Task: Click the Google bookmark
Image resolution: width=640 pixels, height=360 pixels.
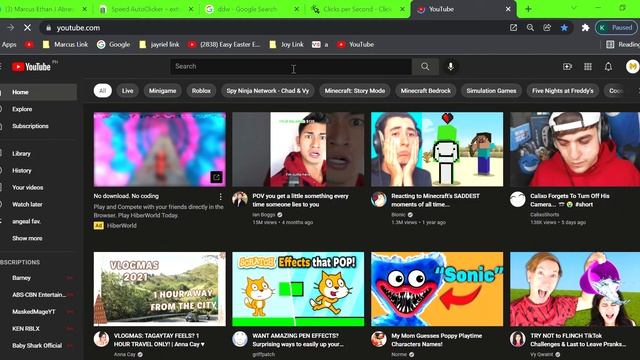Action: [x=113, y=44]
